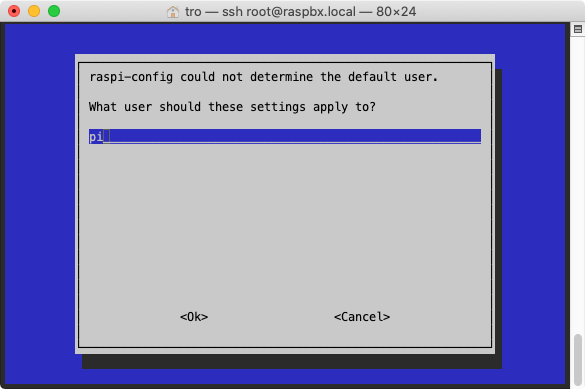Click the split pane icon above scrollbar
This screenshot has height=389, width=585.
[x=578, y=29]
